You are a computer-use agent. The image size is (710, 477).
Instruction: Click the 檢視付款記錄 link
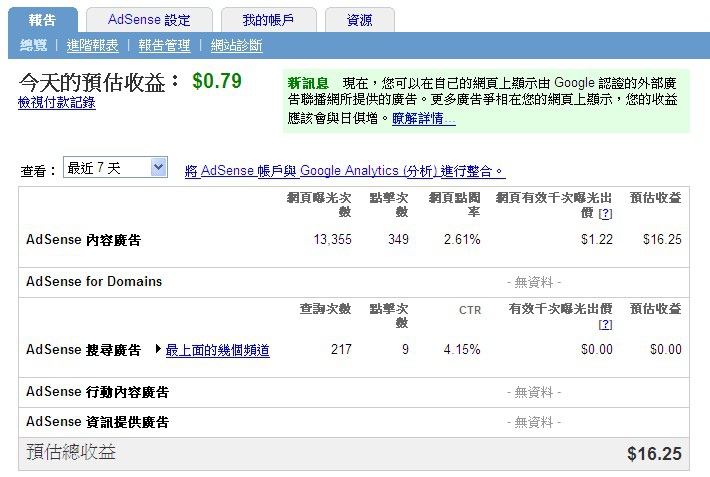(57, 102)
